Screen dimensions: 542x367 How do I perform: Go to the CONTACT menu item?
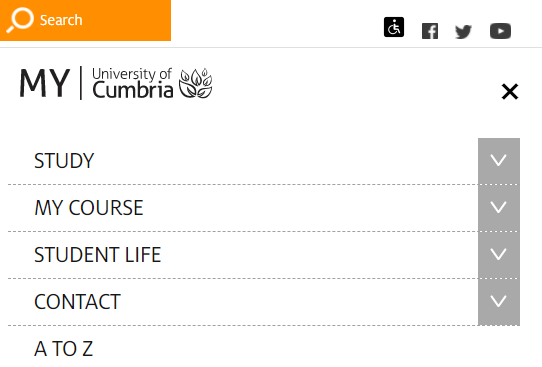pos(77,302)
